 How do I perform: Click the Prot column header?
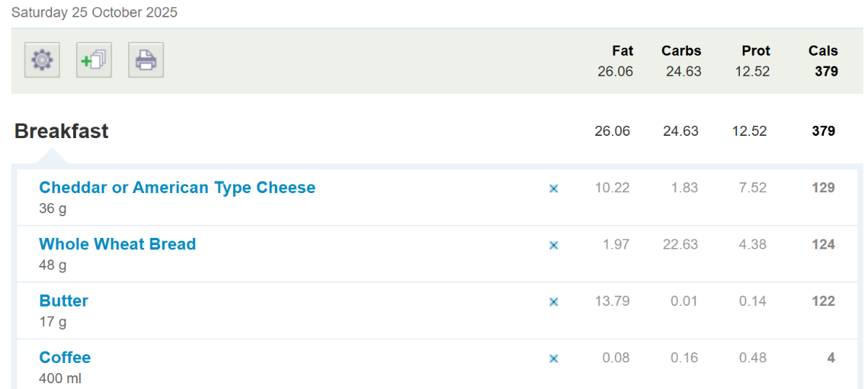coord(755,51)
